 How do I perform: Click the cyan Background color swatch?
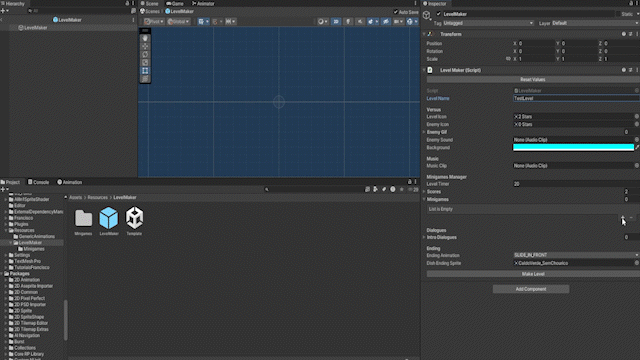[573, 147]
